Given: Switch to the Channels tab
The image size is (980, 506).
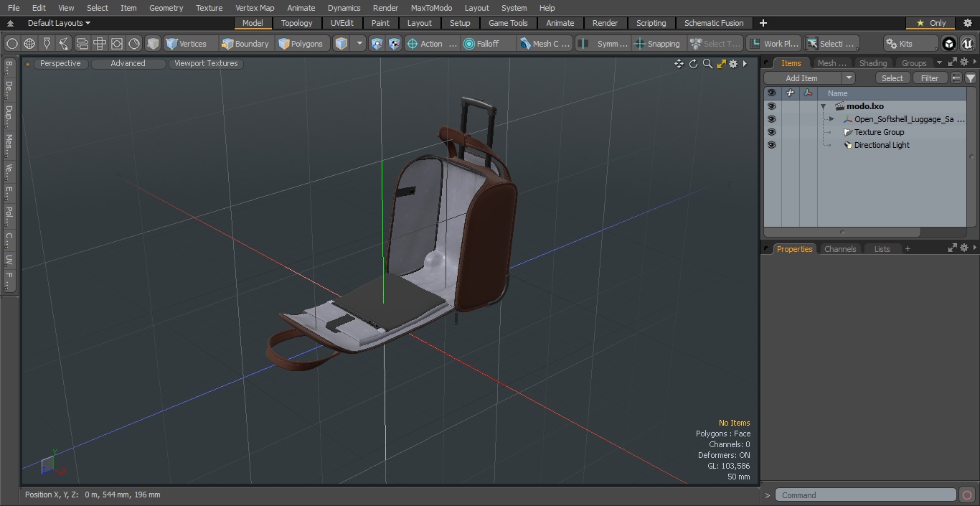Looking at the screenshot, I should [839, 249].
